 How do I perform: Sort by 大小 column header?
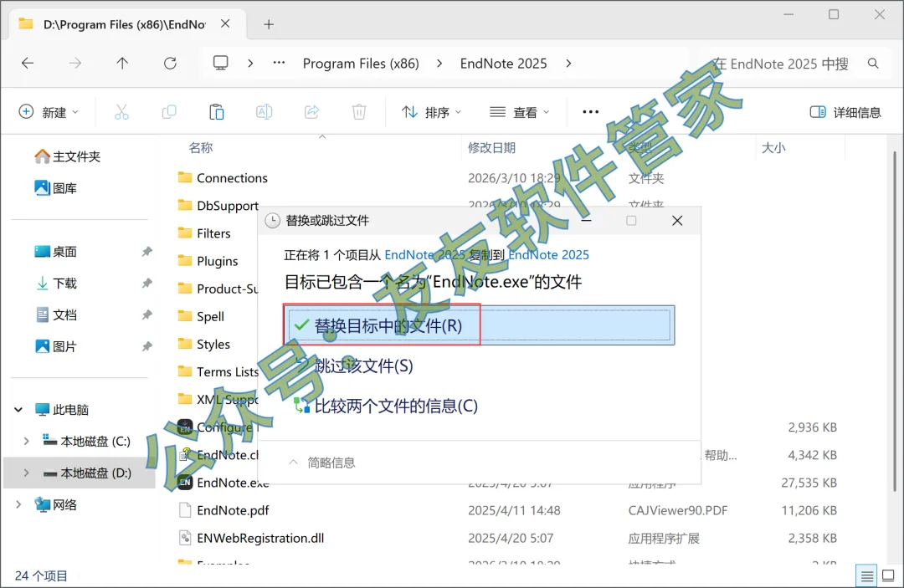(x=773, y=148)
